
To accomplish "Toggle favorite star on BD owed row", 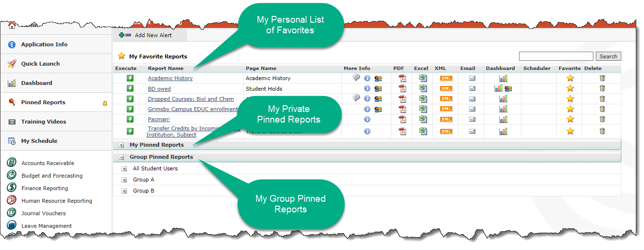I will pos(570,88).
